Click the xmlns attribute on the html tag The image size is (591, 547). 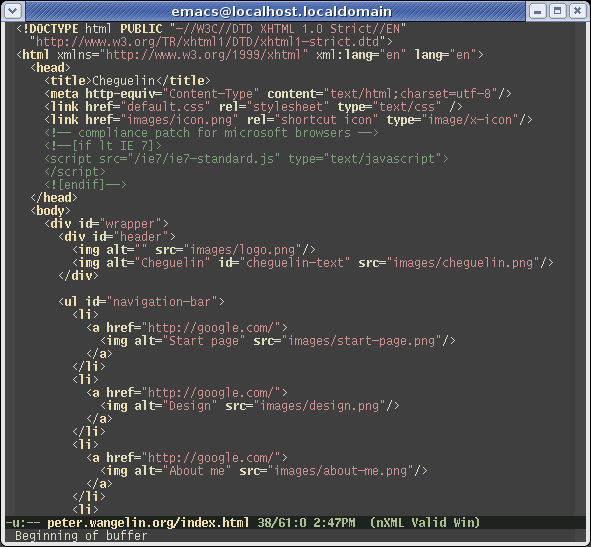(75, 55)
